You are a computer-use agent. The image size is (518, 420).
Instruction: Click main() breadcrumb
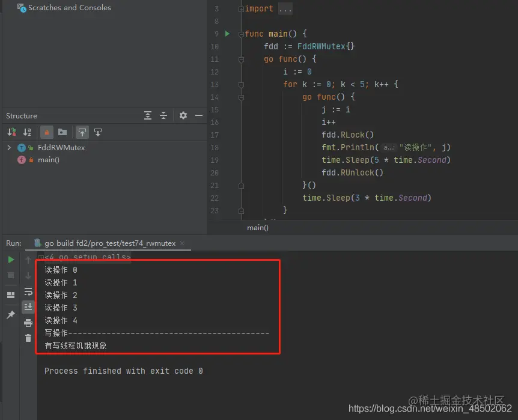pyautogui.click(x=258, y=228)
